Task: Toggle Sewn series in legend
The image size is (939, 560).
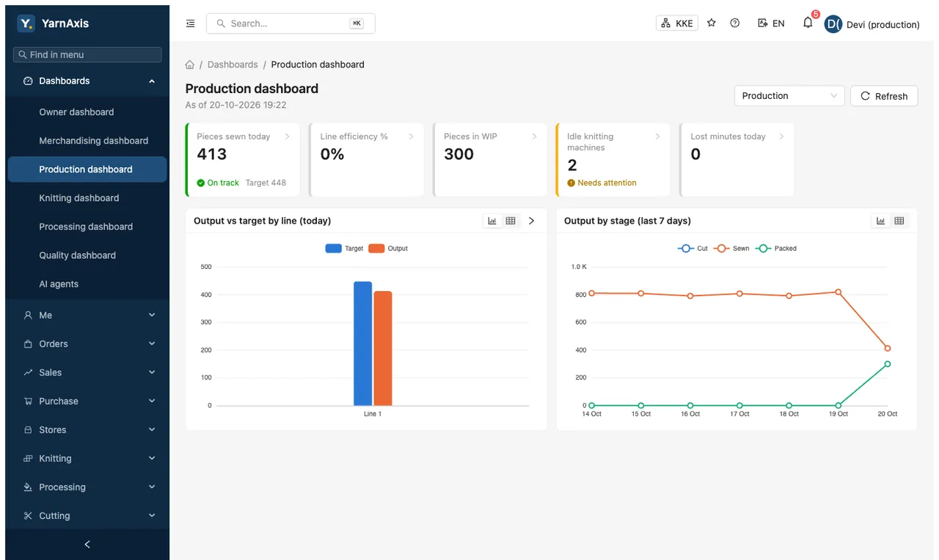Action: [x=733, y=248]
